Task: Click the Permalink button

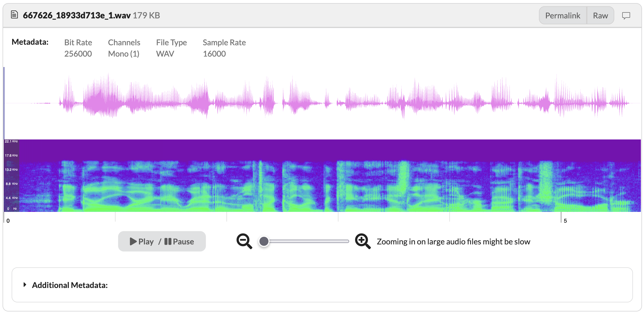Action: (x=562, y=16)
